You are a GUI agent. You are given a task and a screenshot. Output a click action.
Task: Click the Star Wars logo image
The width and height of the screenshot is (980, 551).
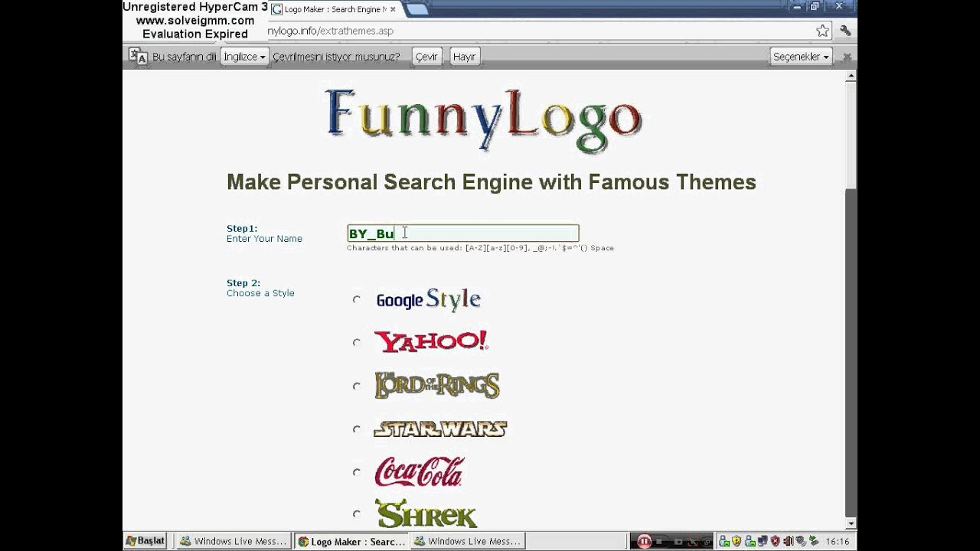[440, 429]
